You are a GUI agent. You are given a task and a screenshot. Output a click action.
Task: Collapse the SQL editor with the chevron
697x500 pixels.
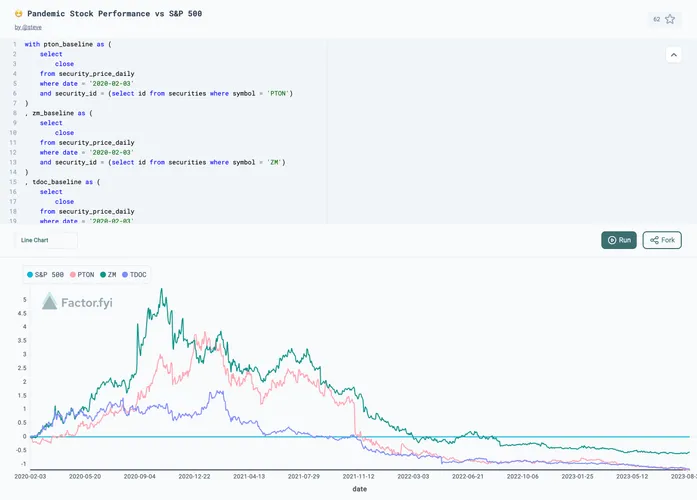(x=674, y=56)
